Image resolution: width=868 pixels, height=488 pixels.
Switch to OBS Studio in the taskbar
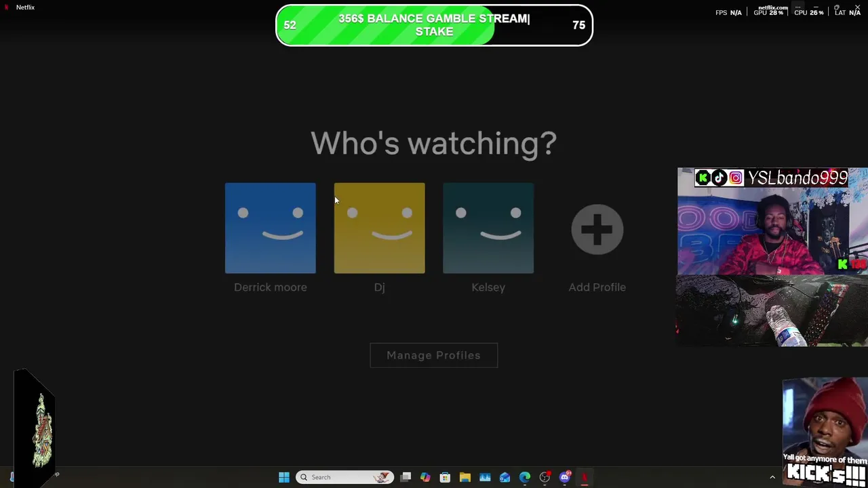(x=545, y=477)
